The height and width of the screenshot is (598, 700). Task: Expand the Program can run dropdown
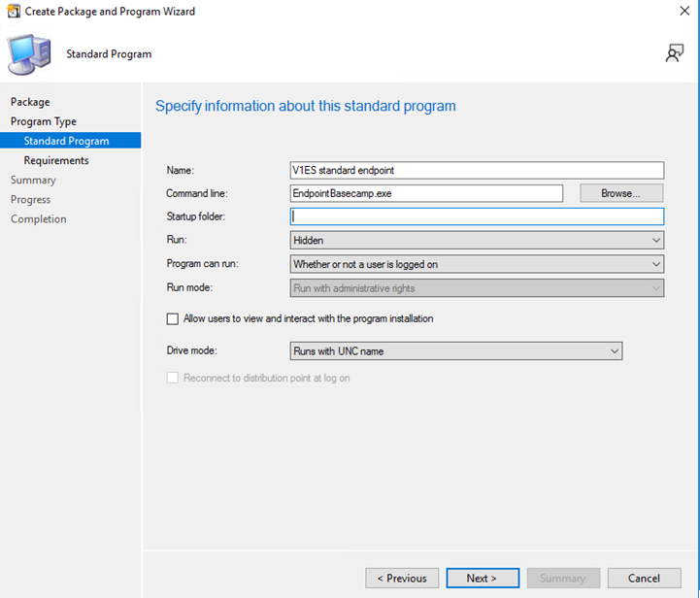point(477,264)
